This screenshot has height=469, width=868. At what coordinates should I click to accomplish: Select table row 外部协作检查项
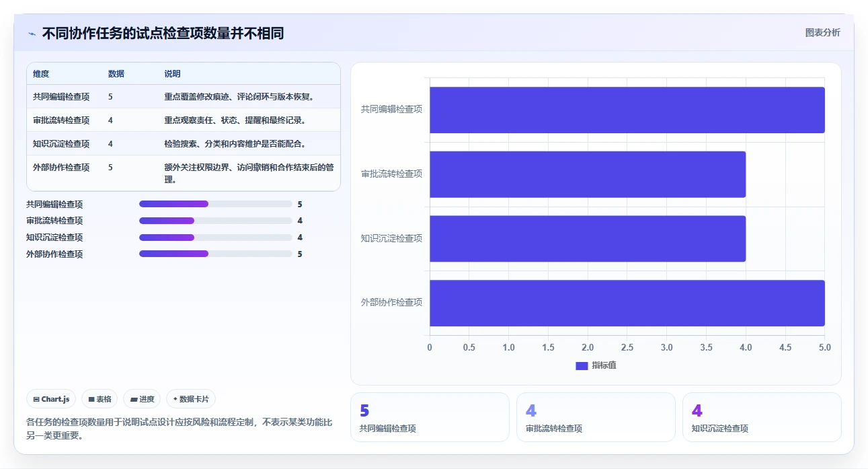184,173
